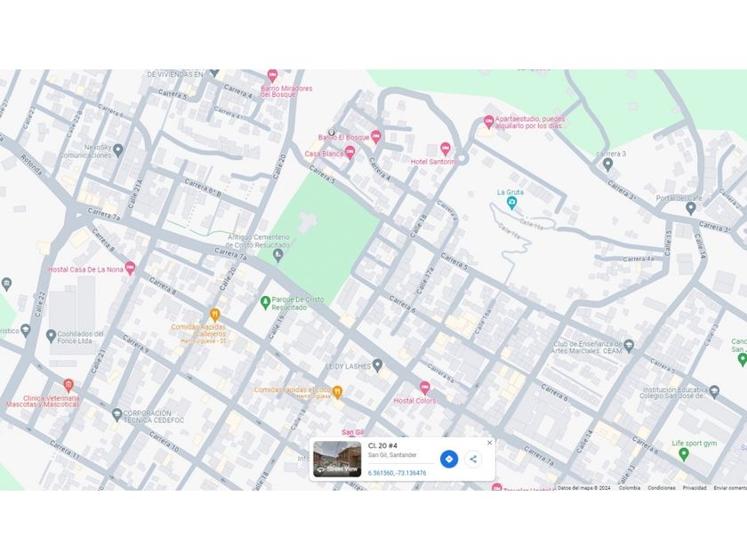Screen dimensions: 747x560
Task: Open the Hostal Colors lodging pin
Action: 424,388
